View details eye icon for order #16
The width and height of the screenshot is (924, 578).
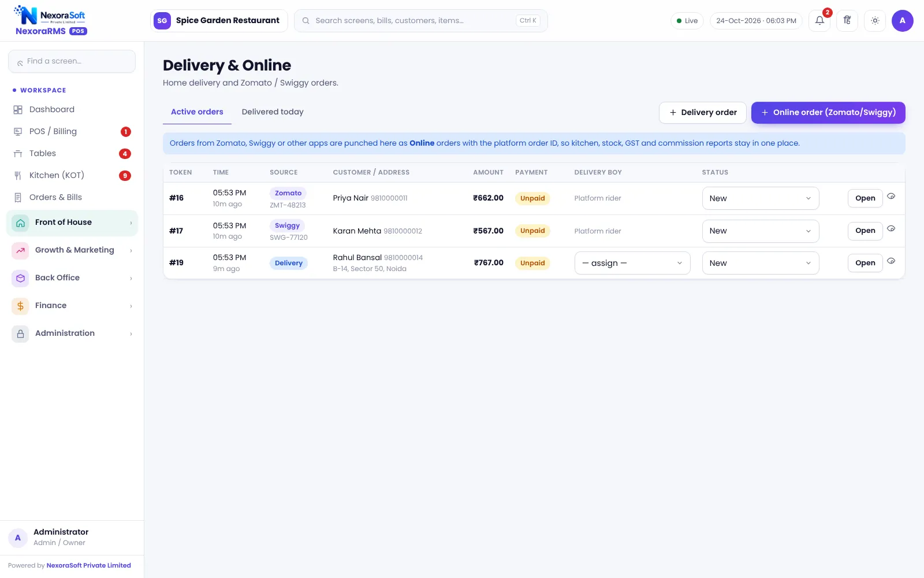(891, 197)
